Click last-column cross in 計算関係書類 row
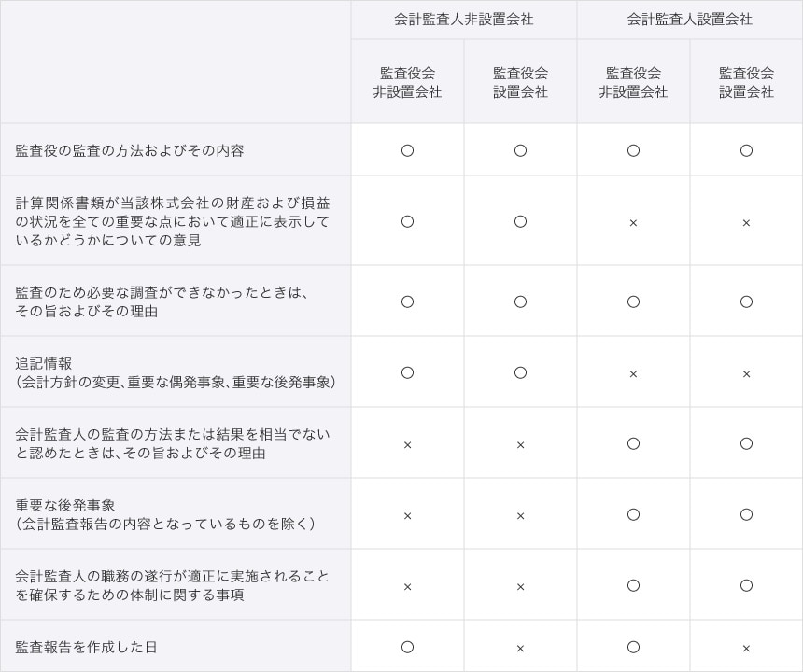 click(746, 222)
